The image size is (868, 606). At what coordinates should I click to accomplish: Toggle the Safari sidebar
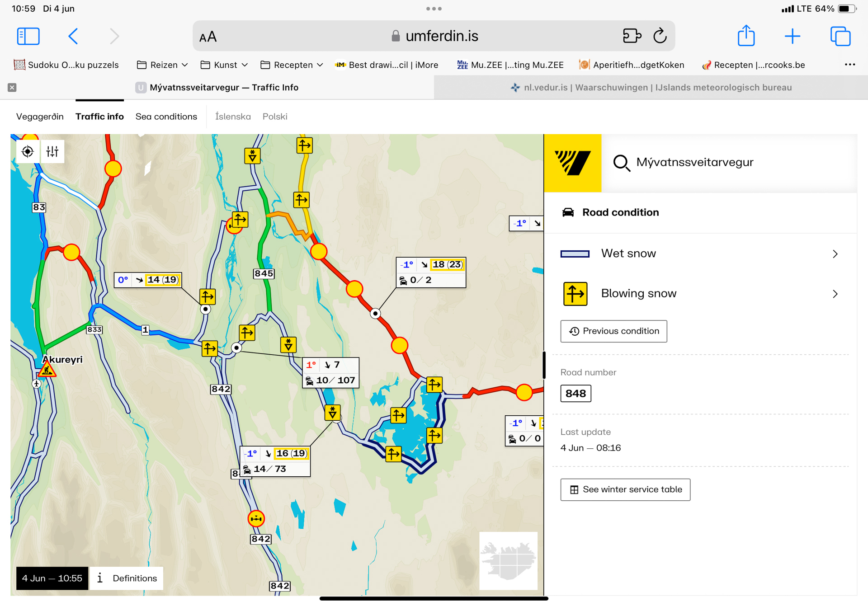pos(28,36)
